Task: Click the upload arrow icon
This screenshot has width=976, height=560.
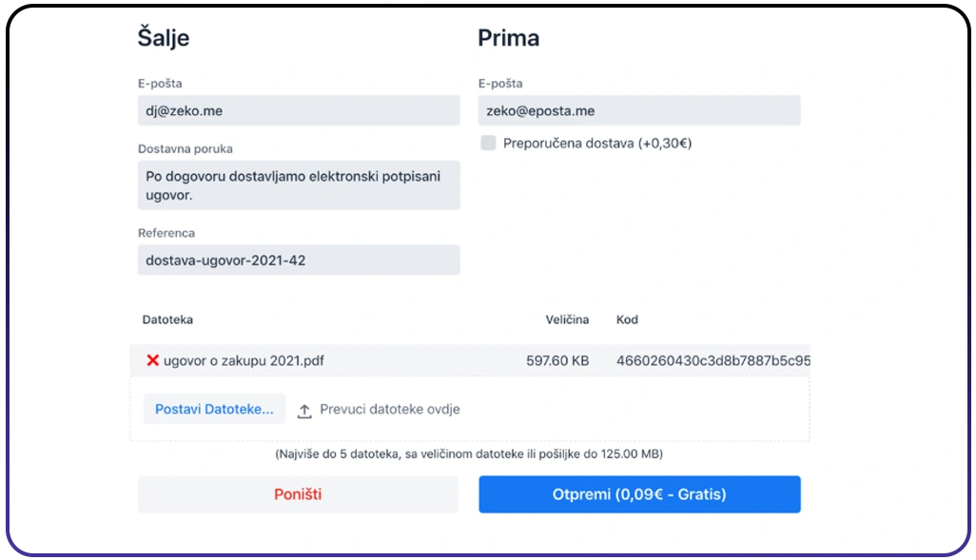Action: click(304, 410)
